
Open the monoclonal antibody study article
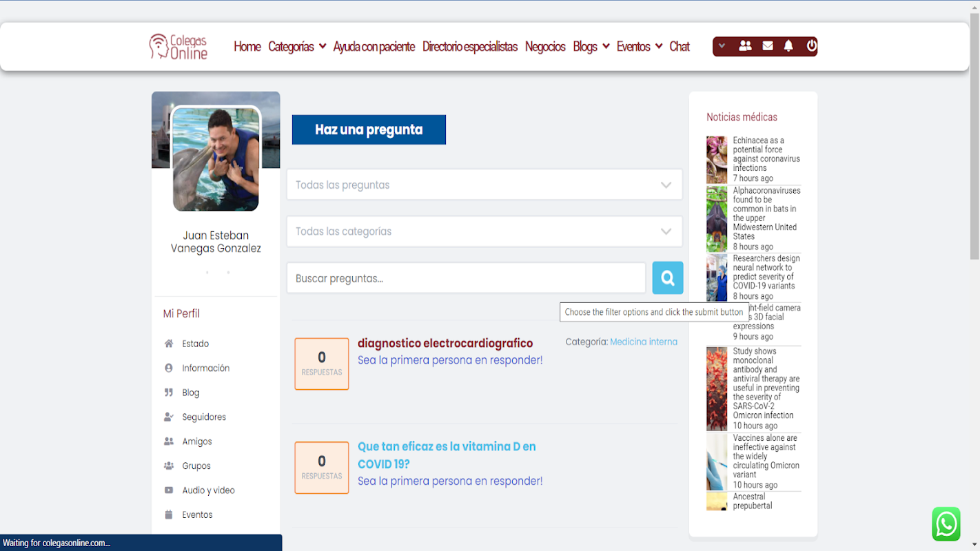[766, 383]
